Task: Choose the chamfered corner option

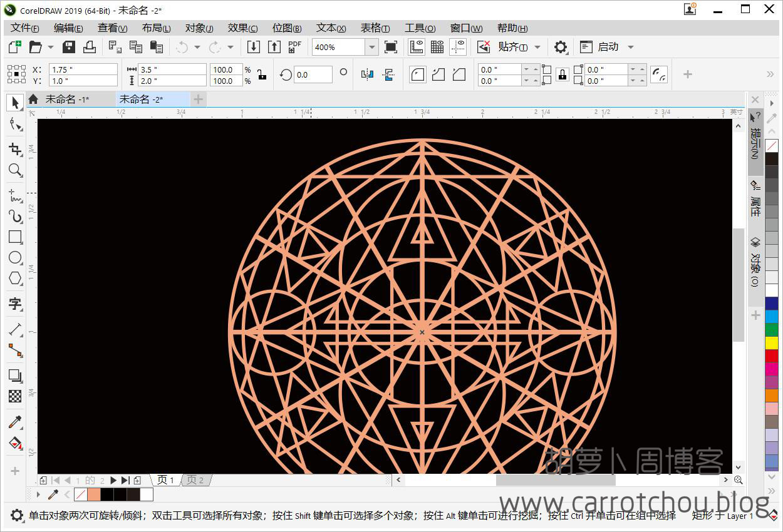Action: tap(459, 74)
